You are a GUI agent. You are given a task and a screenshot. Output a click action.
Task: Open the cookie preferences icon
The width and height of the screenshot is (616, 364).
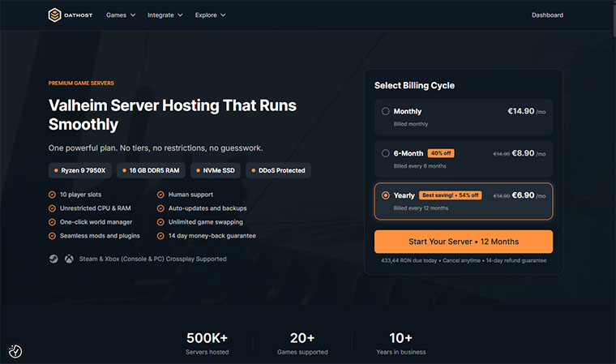pos(15,351)
